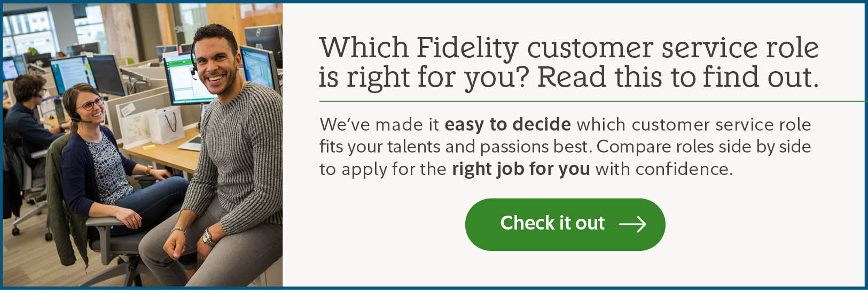This screenshot has height=290, width=868.
Task: Click the headline about Fidelity customer service roles
Action: pos(568,62)
